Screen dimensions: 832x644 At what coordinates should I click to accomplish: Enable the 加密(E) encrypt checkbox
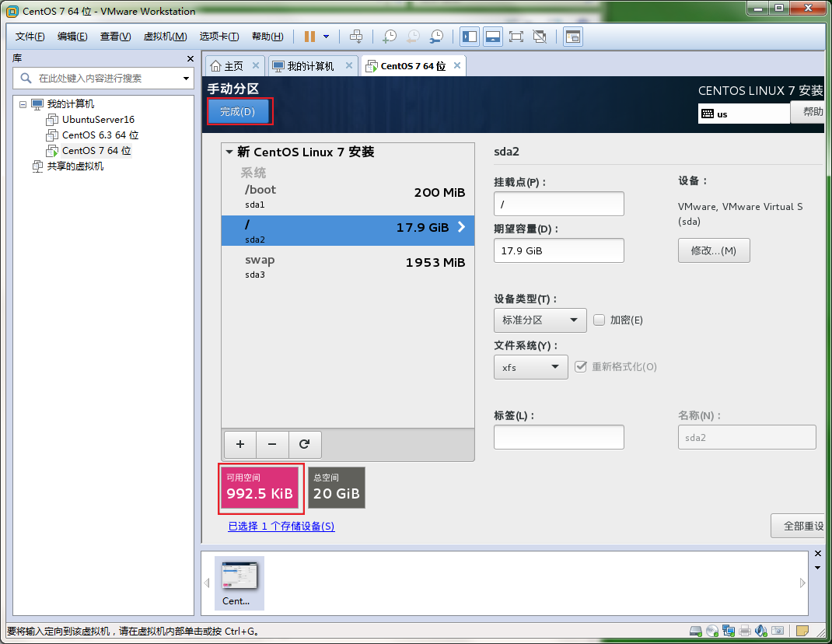pos(599,320)
